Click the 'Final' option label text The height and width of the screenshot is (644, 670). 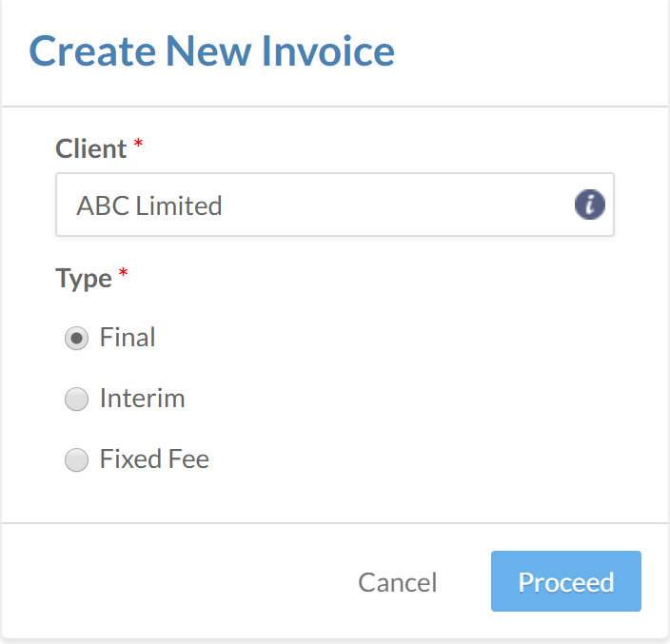128,338
